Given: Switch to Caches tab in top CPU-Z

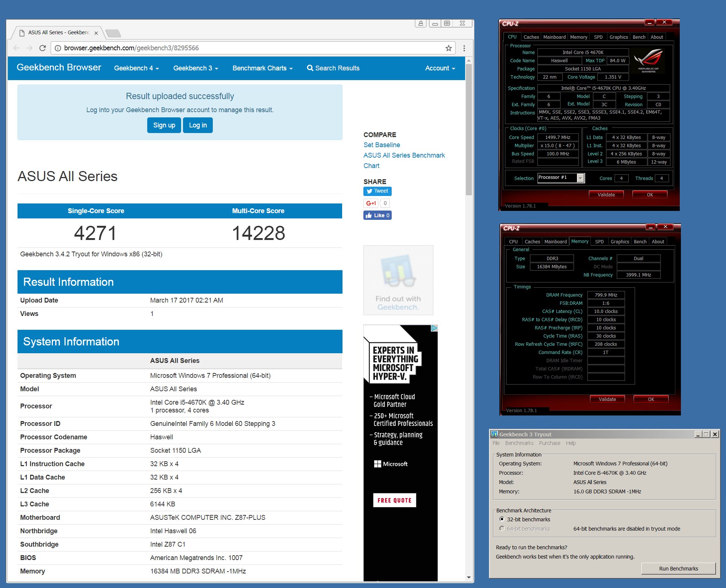Looking at the screenshot, I should click(531, 37).
